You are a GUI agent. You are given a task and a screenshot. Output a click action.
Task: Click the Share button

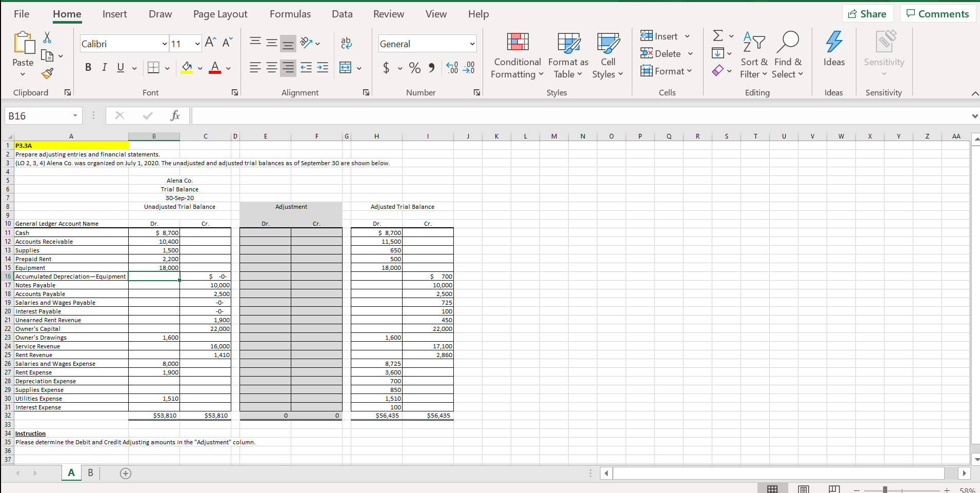(x=869, y=13)
